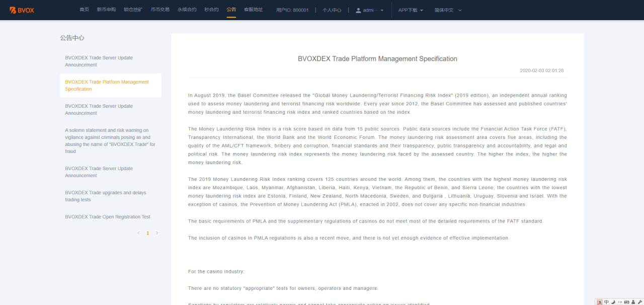Screen dimensions: 644x305
Task: Click the article title heading
Action: pos(377,59)
